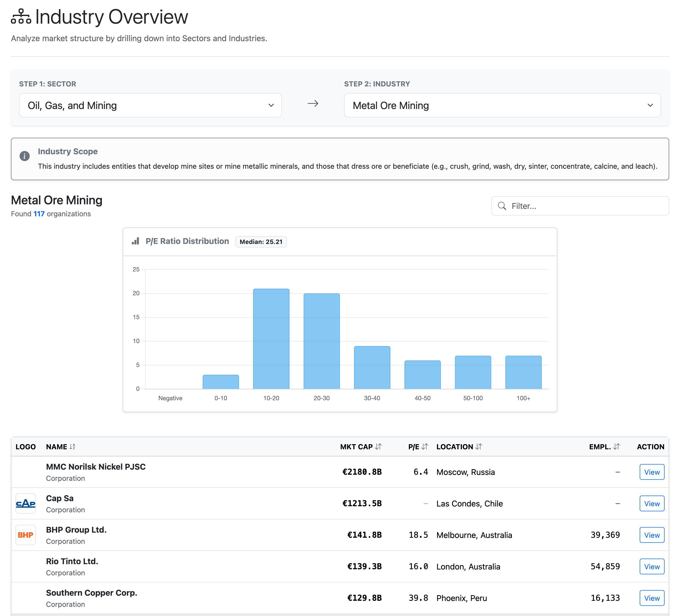Click the 117 organizations link
The width and height of the screenshot is (676, 616).
tap(39, 213)
